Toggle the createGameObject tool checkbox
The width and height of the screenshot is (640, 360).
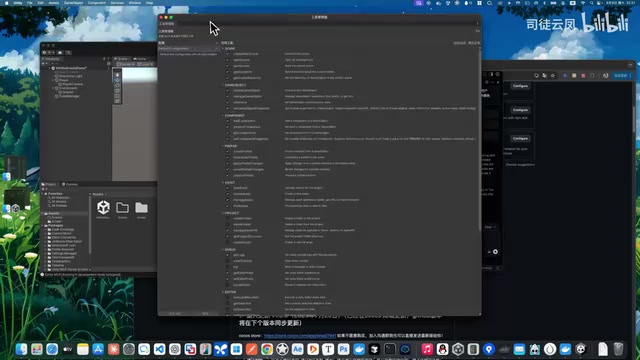pyautogui.click(x=228, y=90)
